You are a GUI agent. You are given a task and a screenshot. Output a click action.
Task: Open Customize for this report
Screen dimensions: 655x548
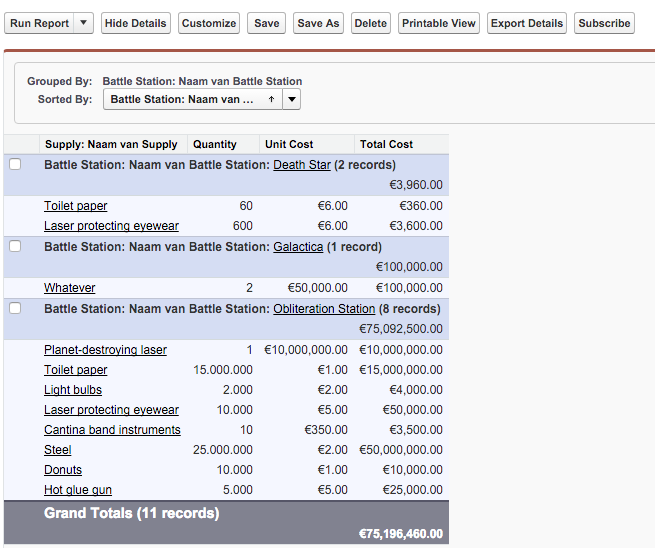pos(209,23)
